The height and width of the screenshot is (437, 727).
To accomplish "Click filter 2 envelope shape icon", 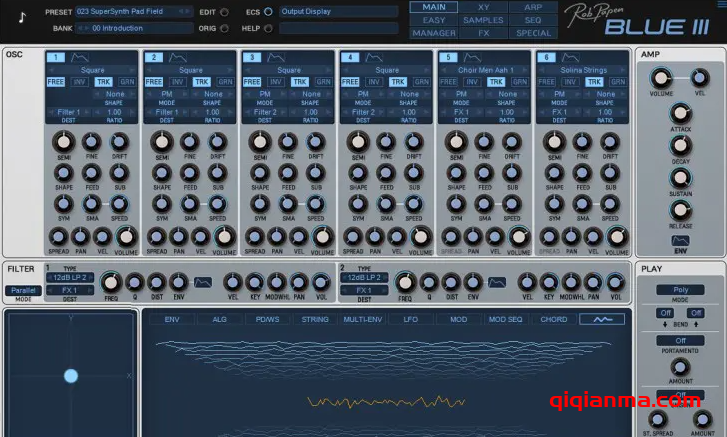I will pos(497,283).
